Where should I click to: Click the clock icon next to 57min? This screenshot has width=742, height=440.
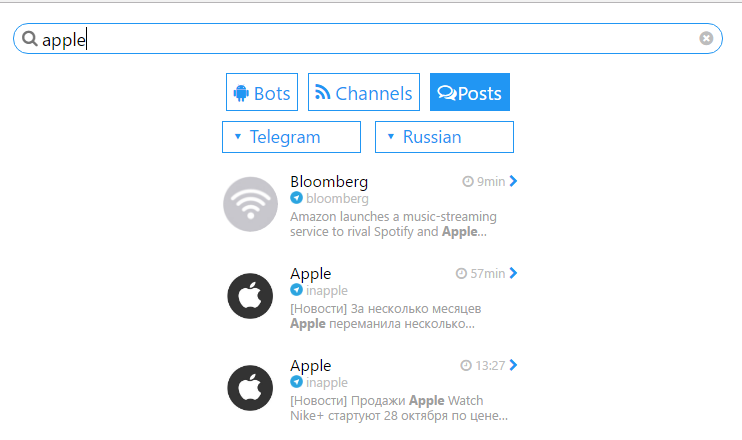tap(461, 274)
